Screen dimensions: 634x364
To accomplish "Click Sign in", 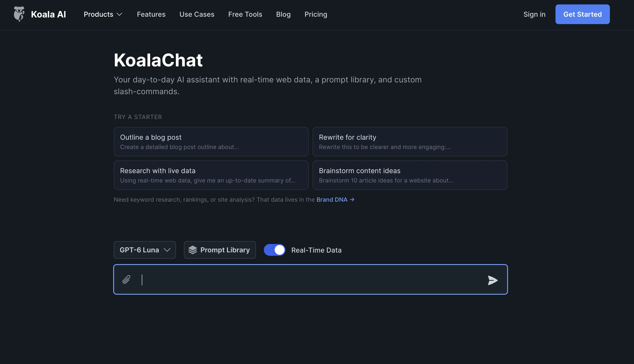I will (534, 14).
